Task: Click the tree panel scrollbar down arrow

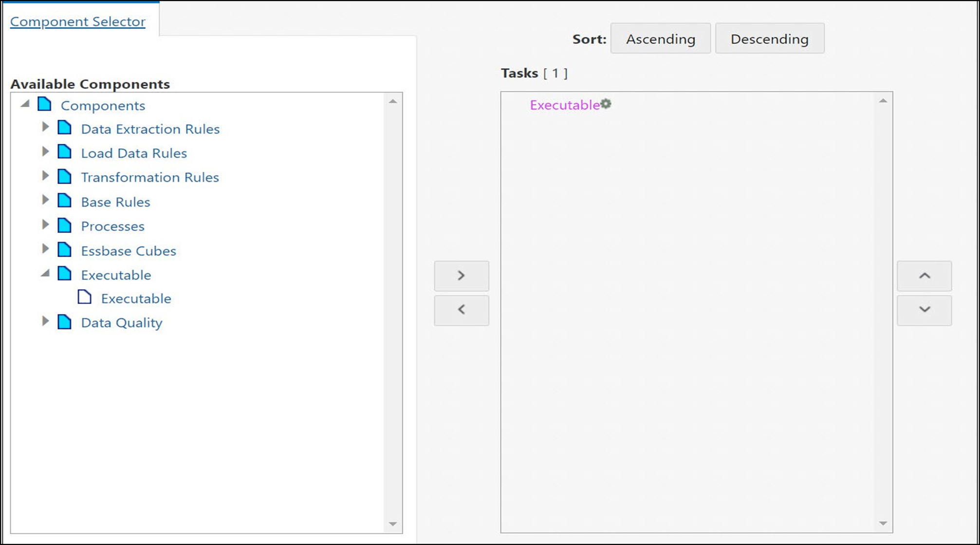Action: (x=393, y=523)
